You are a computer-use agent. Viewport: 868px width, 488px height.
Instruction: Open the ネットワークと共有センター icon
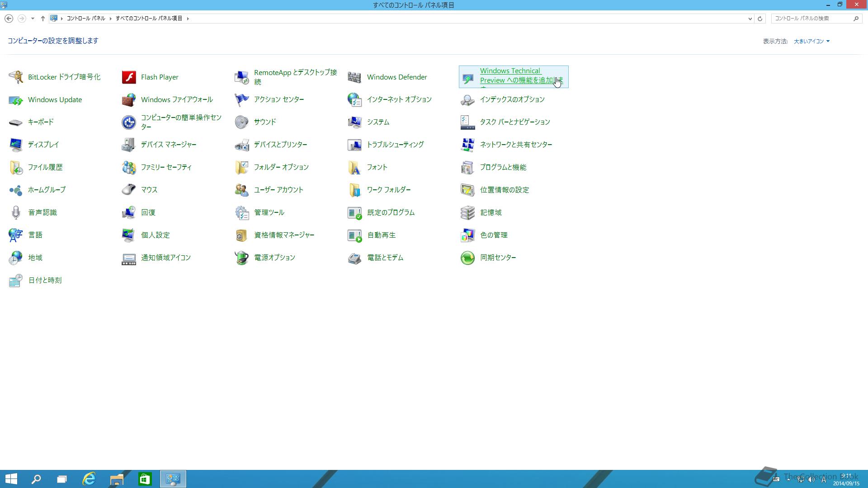[468, 145]
